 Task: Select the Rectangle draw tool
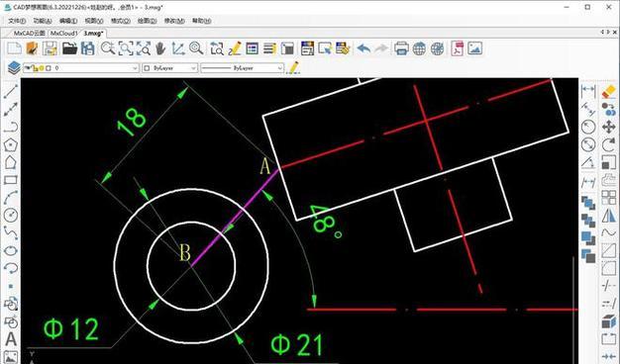point(11,180)
